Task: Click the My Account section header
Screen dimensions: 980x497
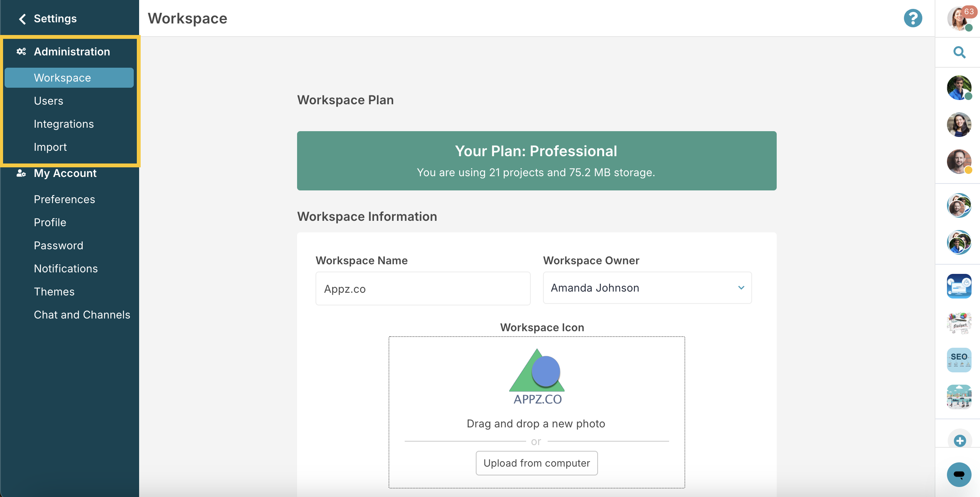Action: click(x=65, y=173)
